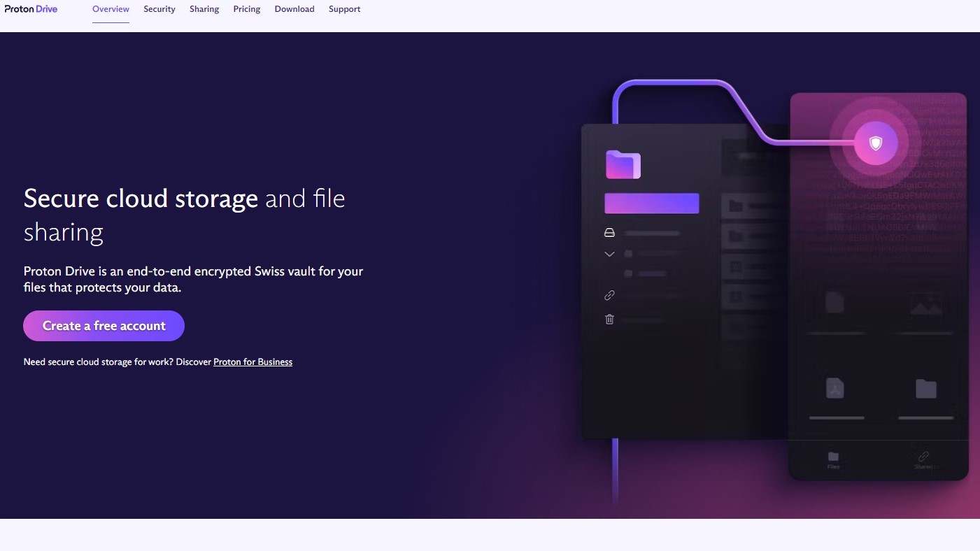Click the highlighted Overview navigation item
Screen dimensions: 980x551
coord(111,8)
